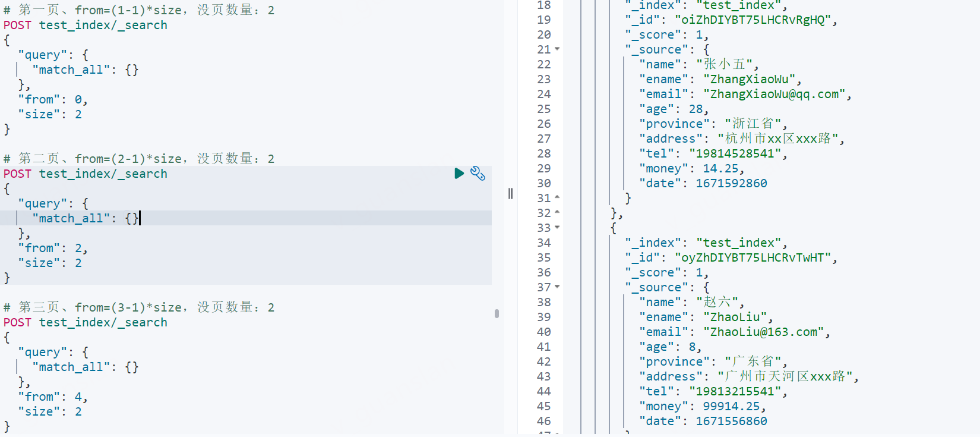Screen dimensions: 980x437
Task: Collapse the _source block at line 21
Action: click(557, 49)
